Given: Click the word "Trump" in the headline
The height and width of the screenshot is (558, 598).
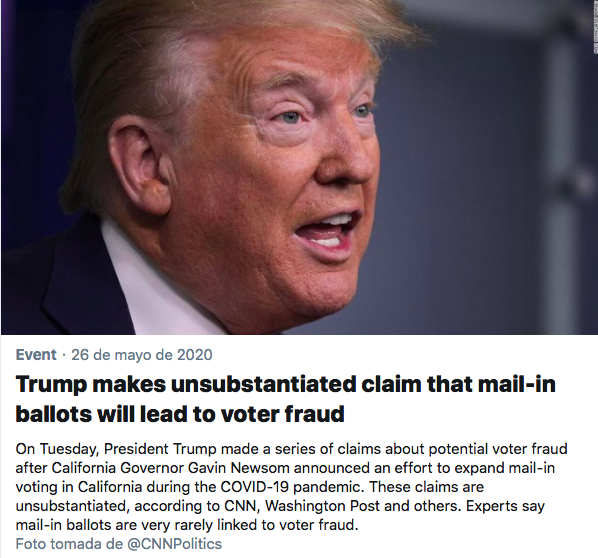Looking at the screenshot, I should pyautogui.click(x=51, y=385).
